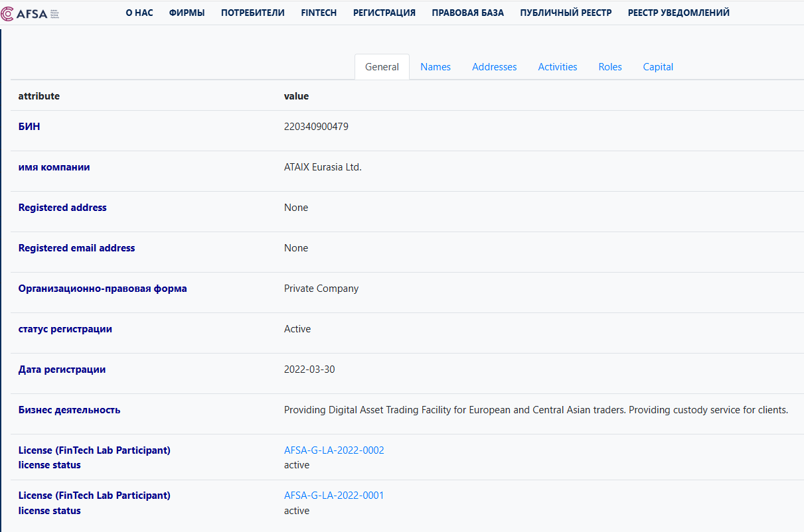Click the Организационно-правовая форма label
Screen dimensions: 804x532
click(x=103, y=289)
